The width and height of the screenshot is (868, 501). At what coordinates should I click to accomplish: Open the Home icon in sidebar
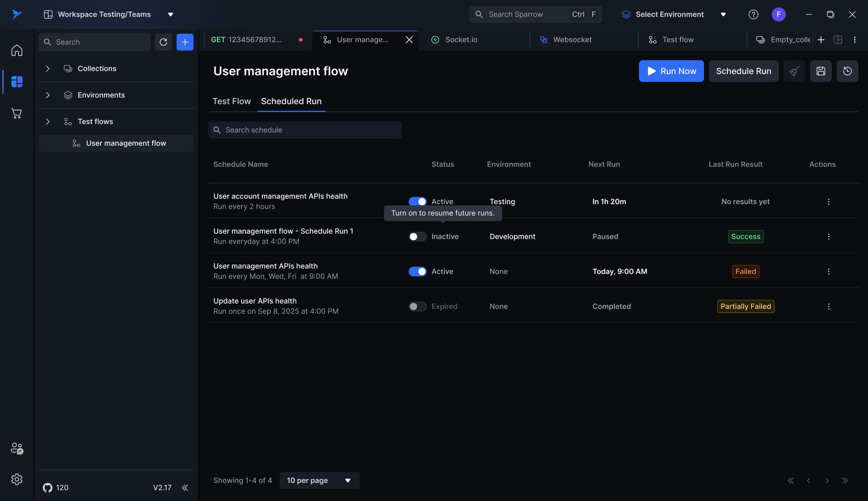pos(17,50)
